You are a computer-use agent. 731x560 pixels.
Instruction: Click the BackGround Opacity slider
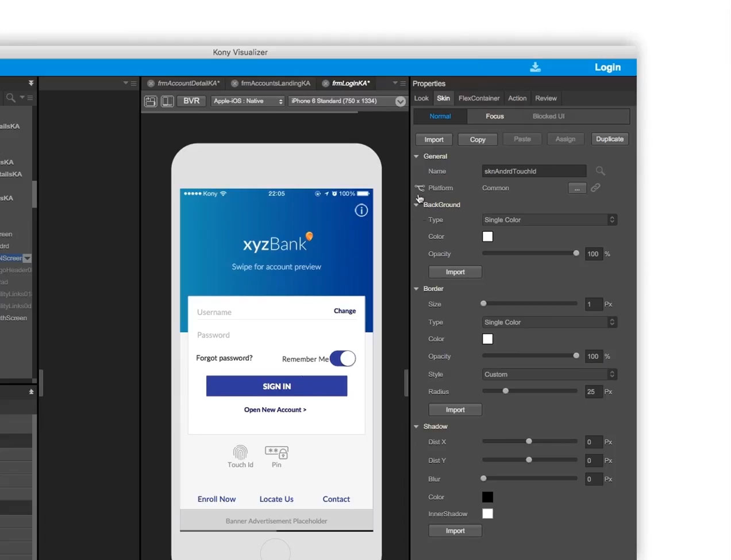(530, 254)
